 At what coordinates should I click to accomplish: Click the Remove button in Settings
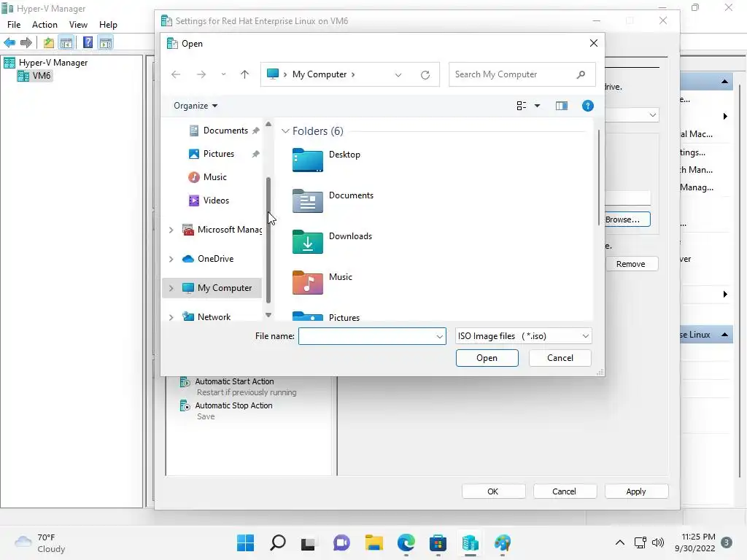[x=631, y=264]
